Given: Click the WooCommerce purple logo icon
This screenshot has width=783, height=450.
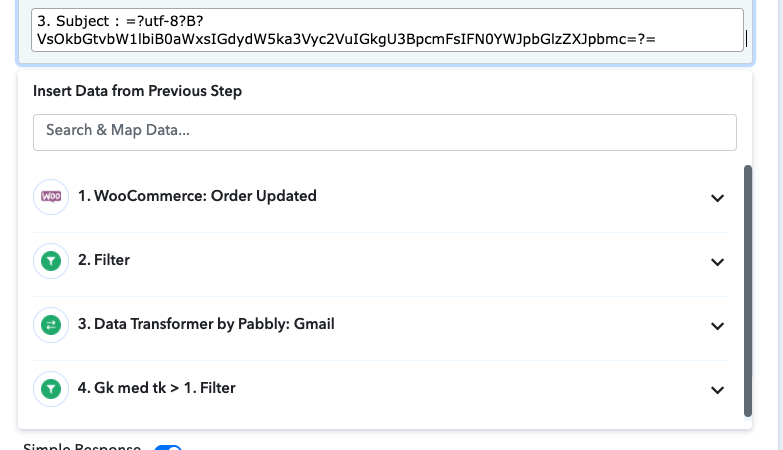Looking at the screenshot, I should click(51, 197).
